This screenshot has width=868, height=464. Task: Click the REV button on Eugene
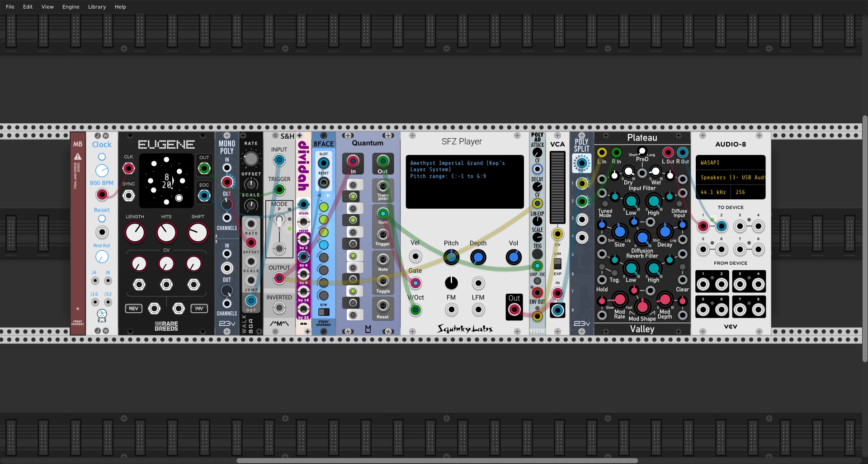coord(133,309)
